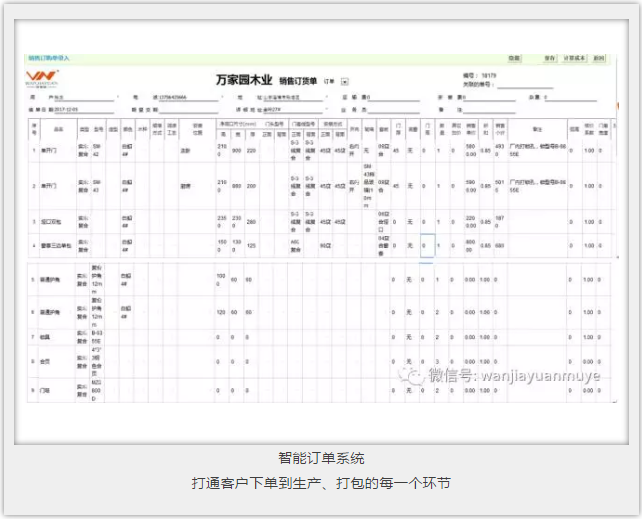The height and width of the screenshot is (519, 642).
Task: Click thickness value 200 in row 2
Action: click(251, 186)
